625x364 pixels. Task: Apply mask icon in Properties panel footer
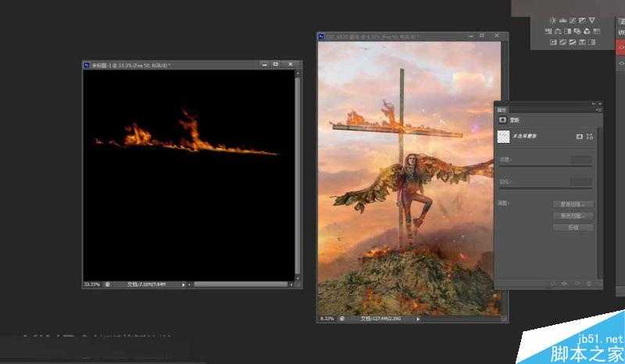point(565,284)
